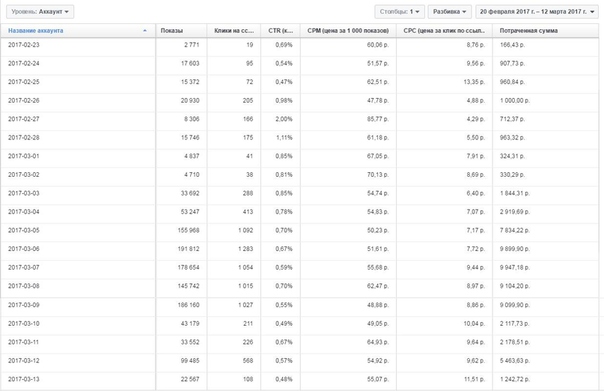This screenshot has height=391, width=604.
Task: Select the 2017-02-23 row
Action: (300, 45)
